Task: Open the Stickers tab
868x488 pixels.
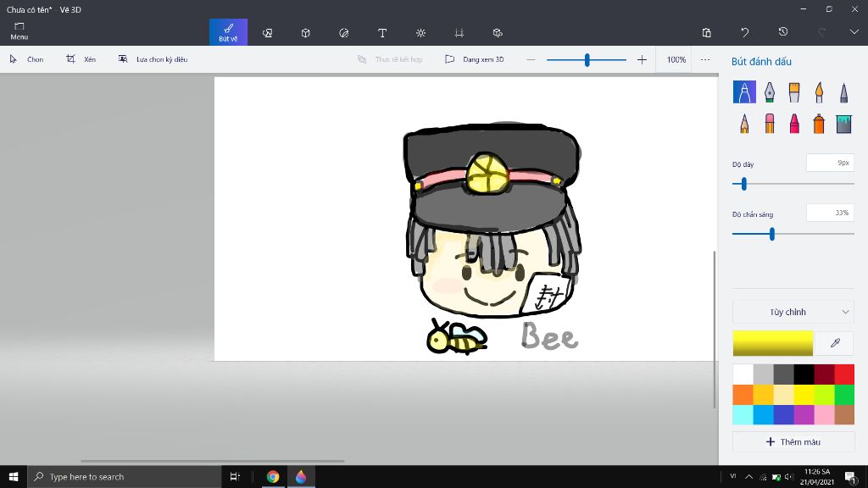Action: (344, 33)
